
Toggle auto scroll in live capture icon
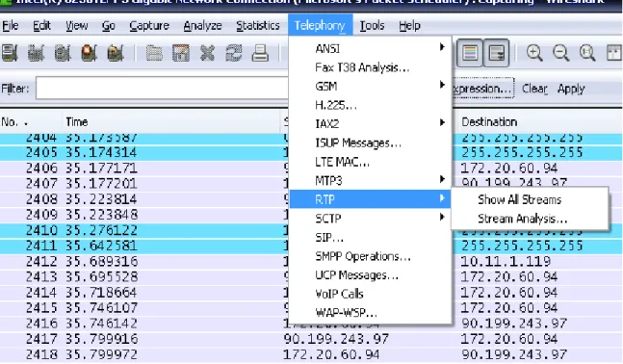point(496,52)
